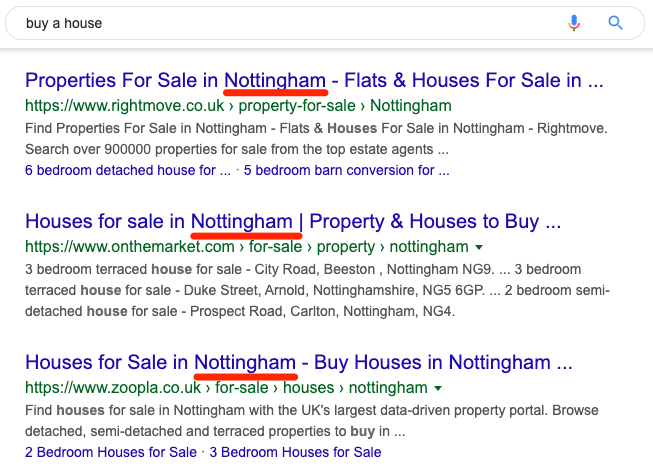Click 'nottingham' at the end of the zoopla breadcrumb
The width and height of the screenshot is (653, 471).
tap(388, 388)
